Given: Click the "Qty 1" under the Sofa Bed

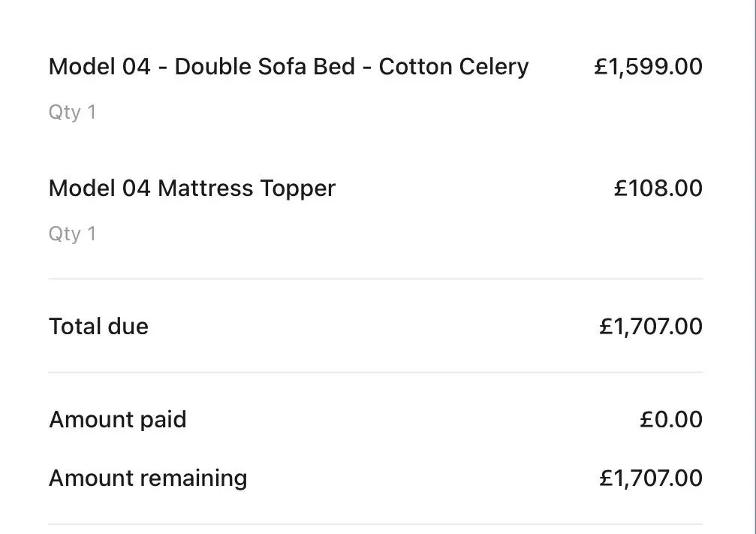Looking at the screenshot, I should click(72, 113).
